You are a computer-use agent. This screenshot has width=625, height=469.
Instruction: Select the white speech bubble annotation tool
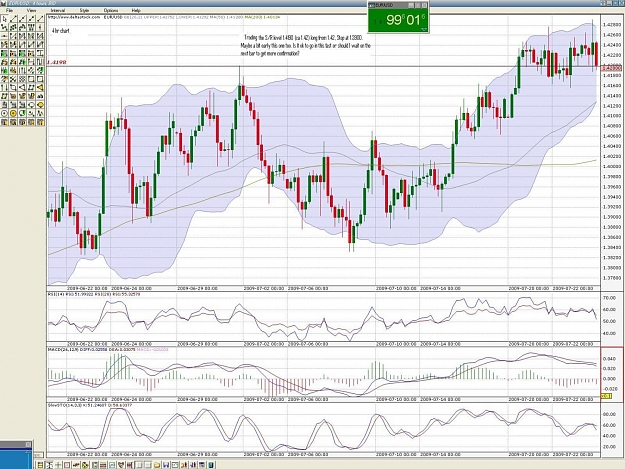[31, 105]
